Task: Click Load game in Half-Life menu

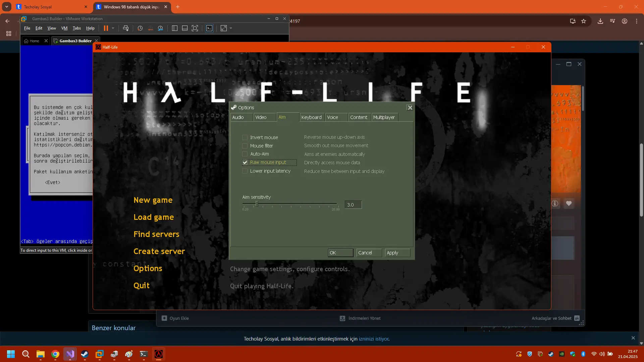Action: click(x=154, y=217)
